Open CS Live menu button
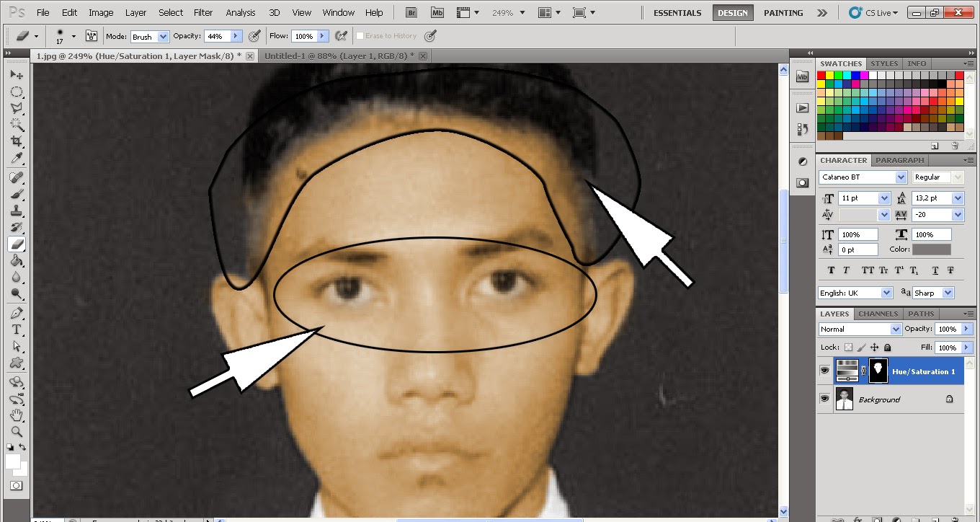 [x=874, y=13]
